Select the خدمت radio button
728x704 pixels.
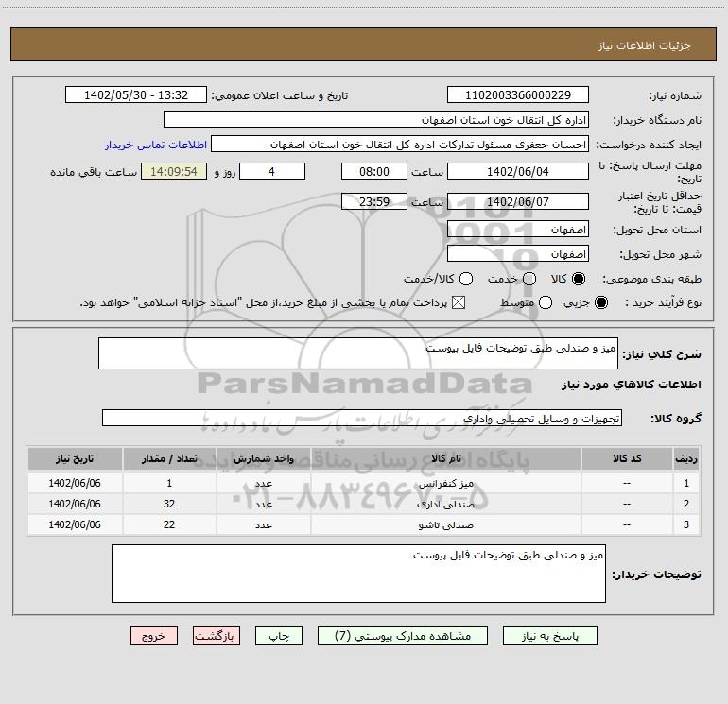point(529,279)
